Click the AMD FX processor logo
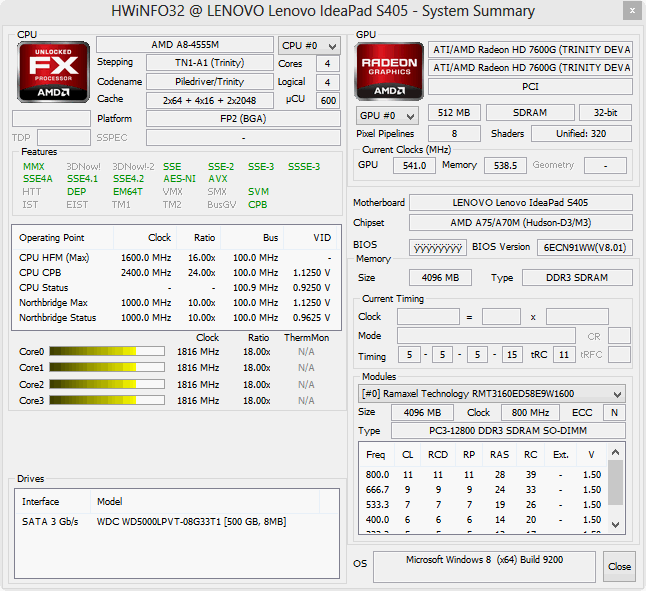Image resolution: width=646 pixels, height=591 pixels. pos(53,72)
